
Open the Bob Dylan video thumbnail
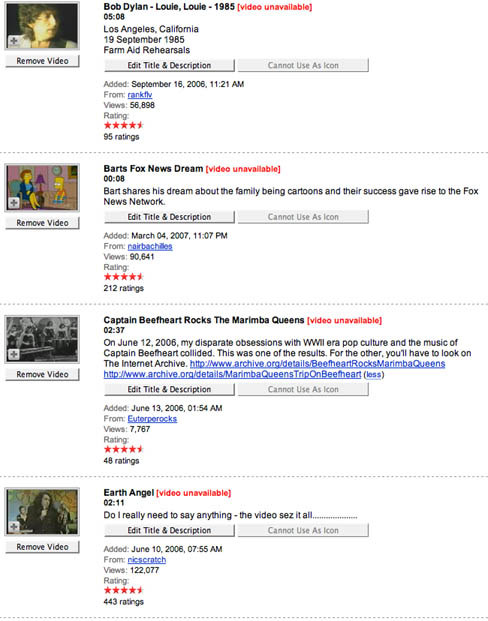(x=42, y=26)
